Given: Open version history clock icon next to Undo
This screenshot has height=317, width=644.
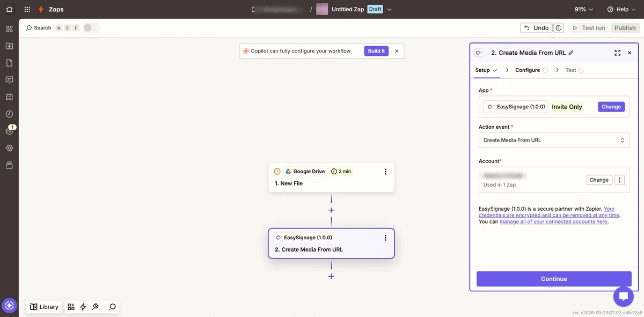Looking at the screenshot, I should click(559, 28).
